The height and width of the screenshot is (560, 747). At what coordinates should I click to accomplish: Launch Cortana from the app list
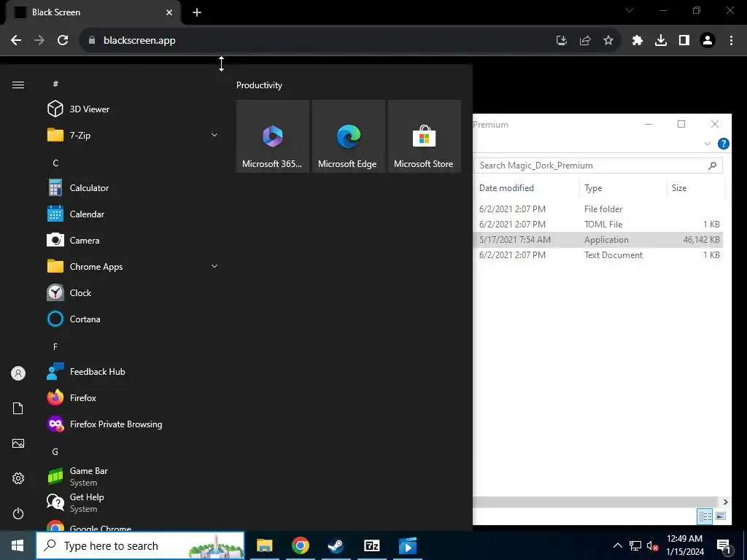(133, 319)
